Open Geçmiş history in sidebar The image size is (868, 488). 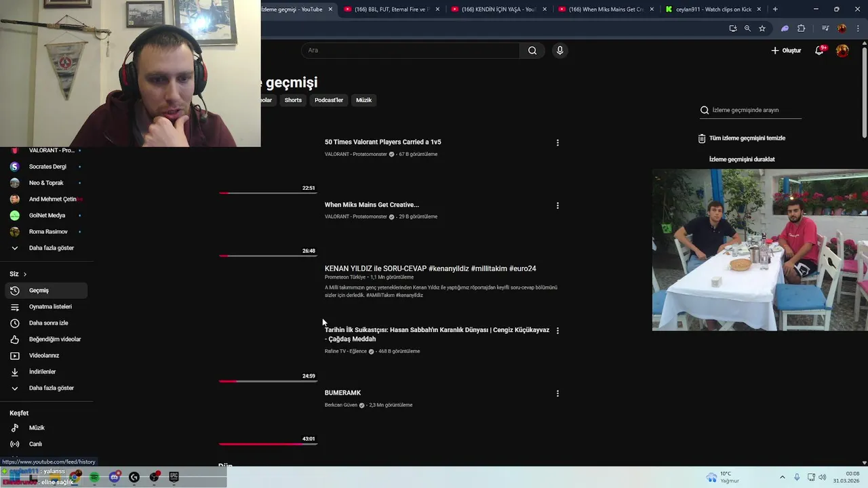(46, 291)
